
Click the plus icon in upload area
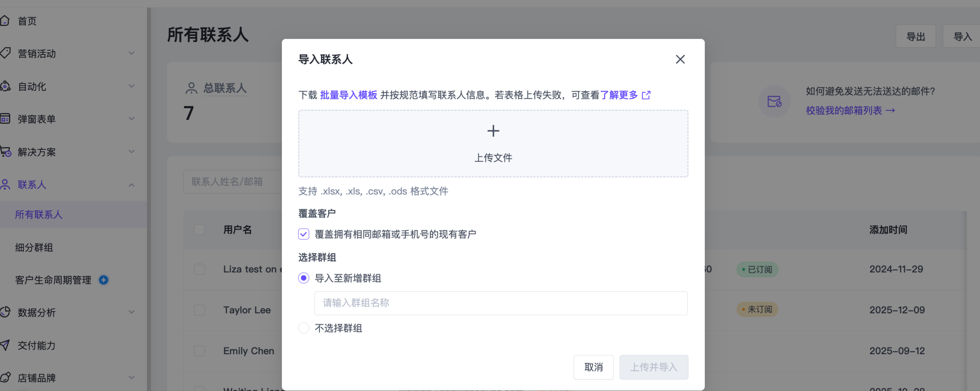point(493,131)
